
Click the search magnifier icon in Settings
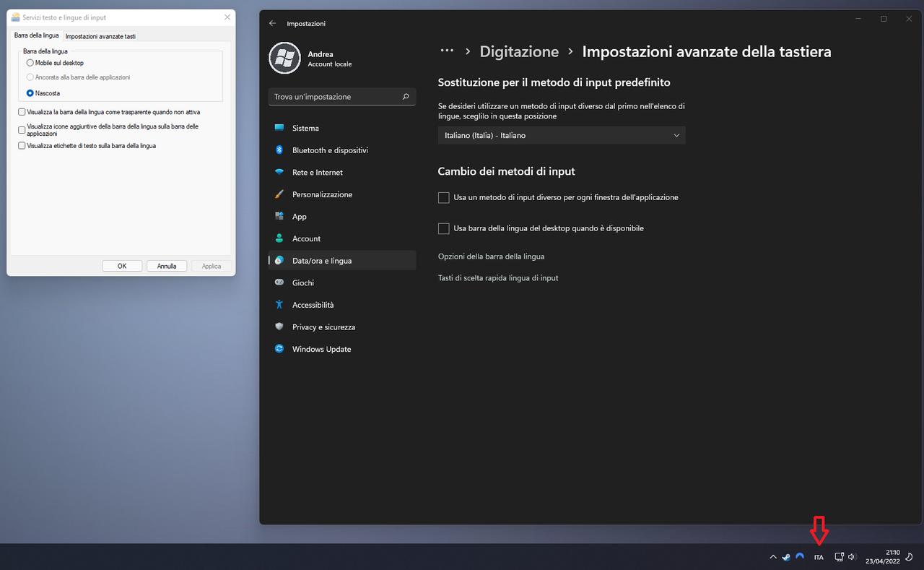[x=406, y=96]
